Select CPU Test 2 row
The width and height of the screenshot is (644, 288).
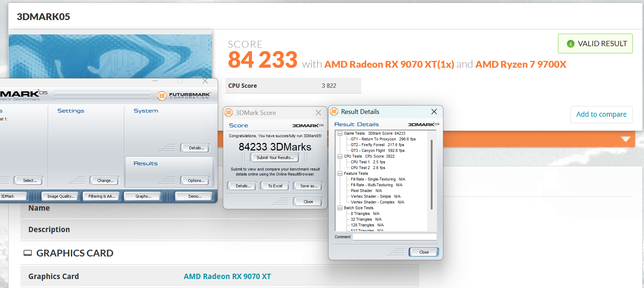coord(368,168)
